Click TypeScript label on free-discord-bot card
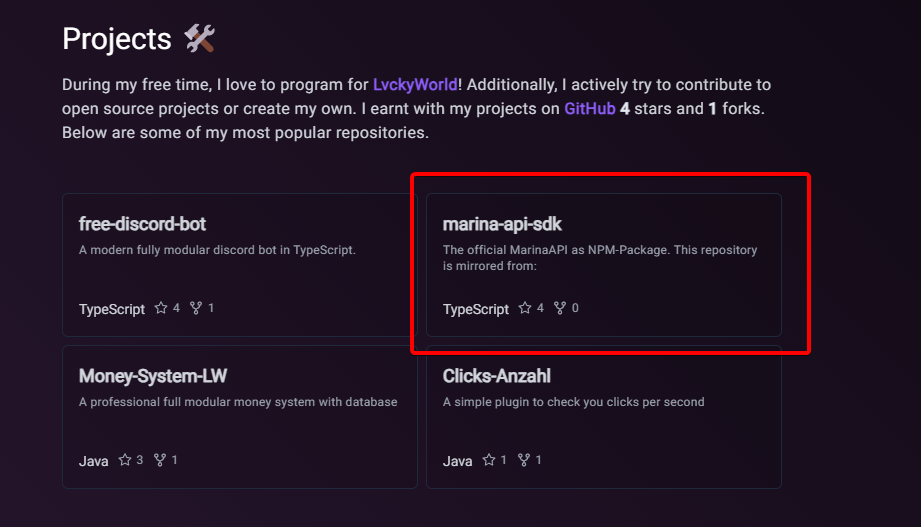Viewport: 921px width, 527px height. pos(112,309)
